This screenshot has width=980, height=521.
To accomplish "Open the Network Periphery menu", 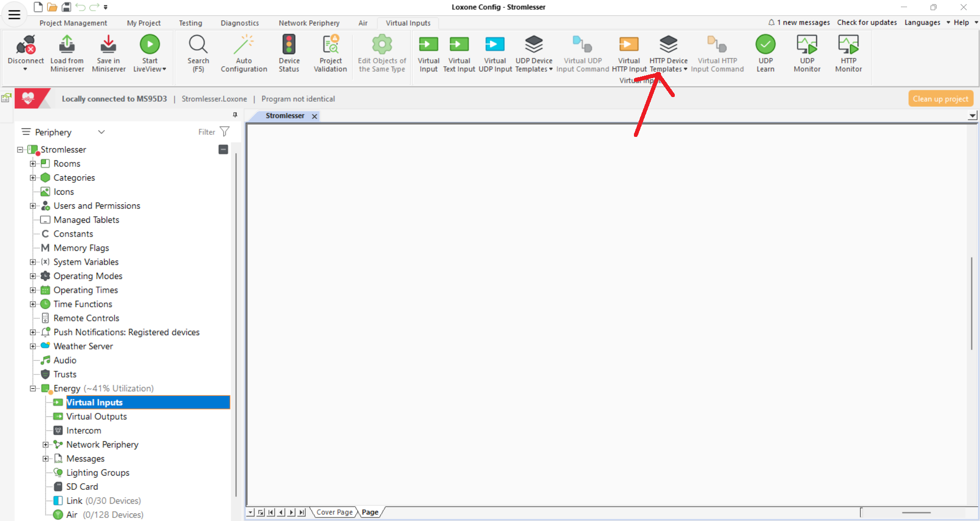I will [x=309, y=23].
